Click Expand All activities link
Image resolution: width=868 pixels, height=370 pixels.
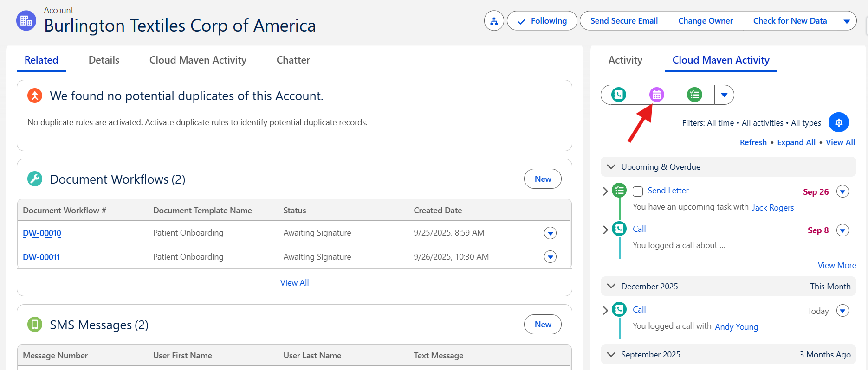point(797,142)
